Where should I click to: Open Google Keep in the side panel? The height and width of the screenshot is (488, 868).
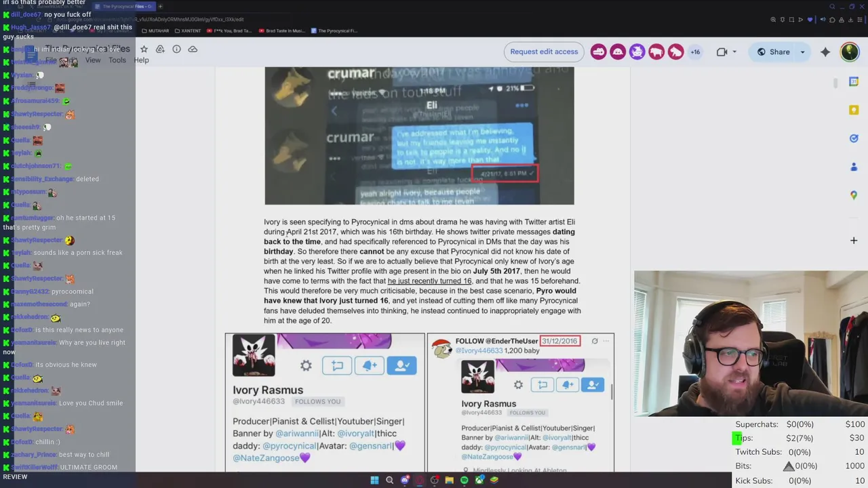(854, 110)
